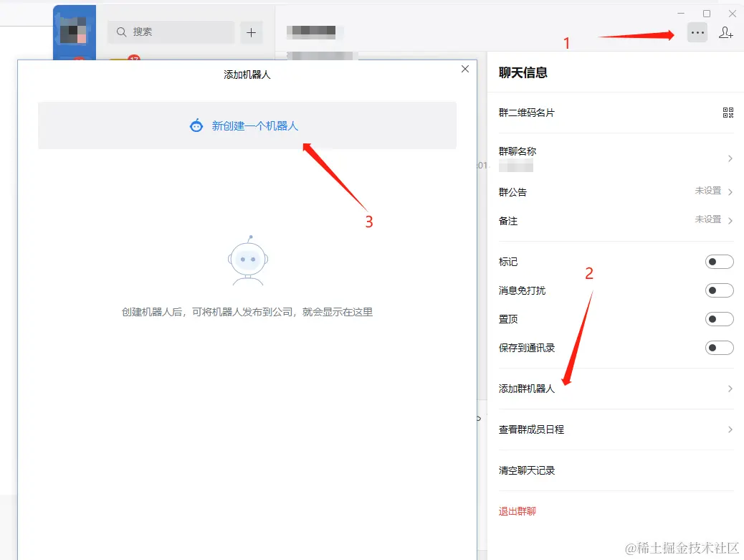The image size is (744, 560).
Task: Click the plus button beside search
Action: pos(251,32)
